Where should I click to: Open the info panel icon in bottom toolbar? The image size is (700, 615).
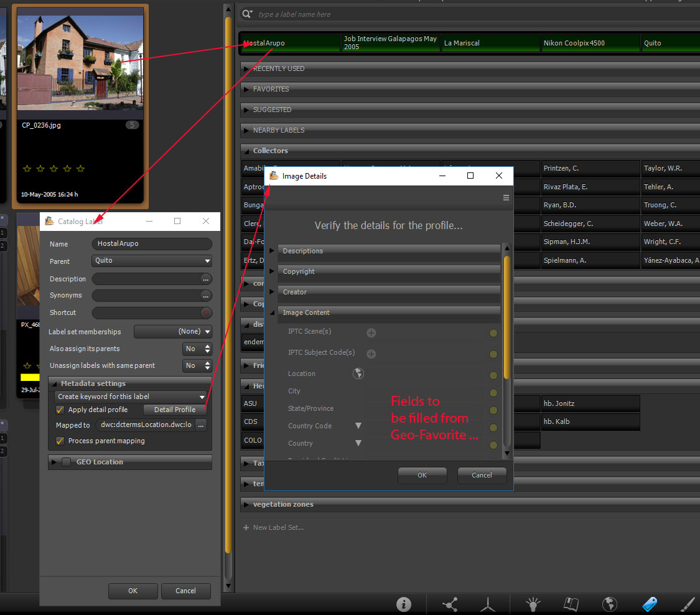[404, 604]
